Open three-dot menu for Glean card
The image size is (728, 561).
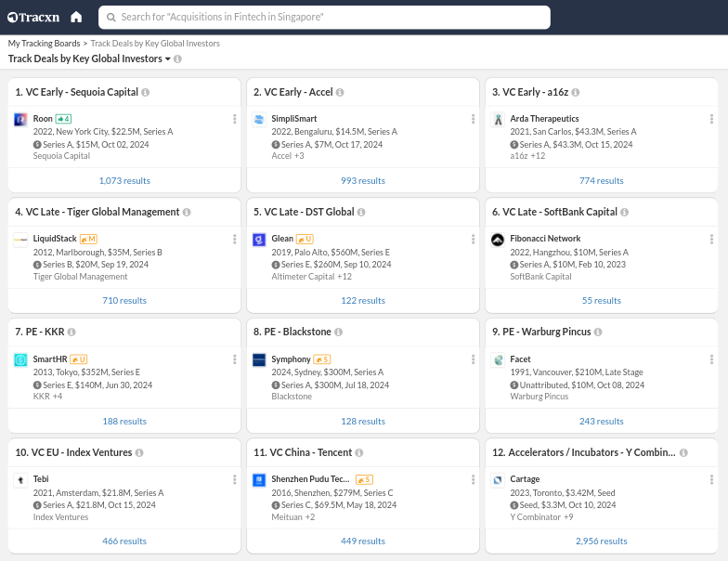pyautogui.click(x=473, y=239)
